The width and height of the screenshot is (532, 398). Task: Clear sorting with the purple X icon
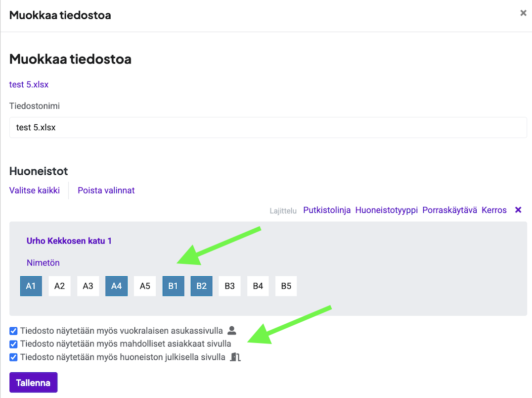tap(518, 210)
